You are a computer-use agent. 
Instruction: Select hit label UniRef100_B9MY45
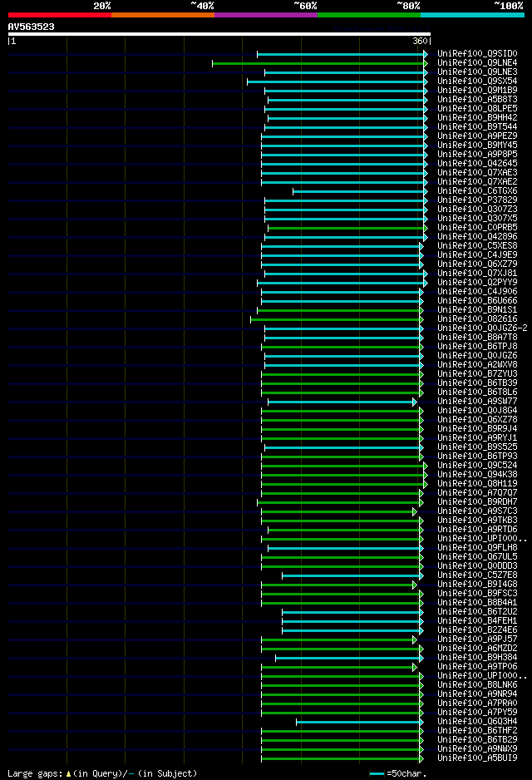(477, 146)
